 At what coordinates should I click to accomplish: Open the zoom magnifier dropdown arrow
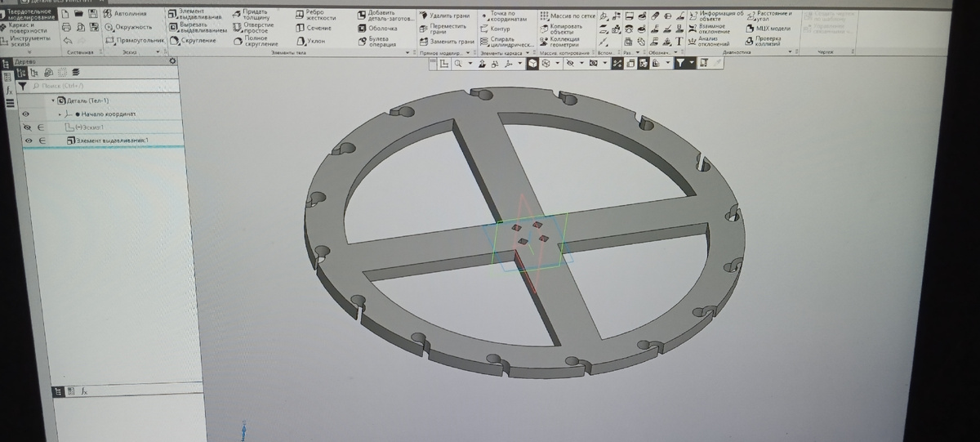[x=469, y=63]
